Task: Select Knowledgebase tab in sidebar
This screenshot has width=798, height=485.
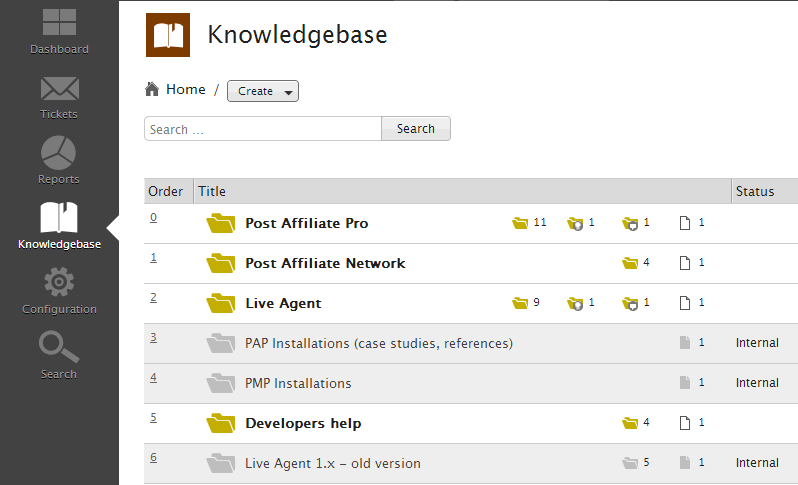Action: point(59,225)
